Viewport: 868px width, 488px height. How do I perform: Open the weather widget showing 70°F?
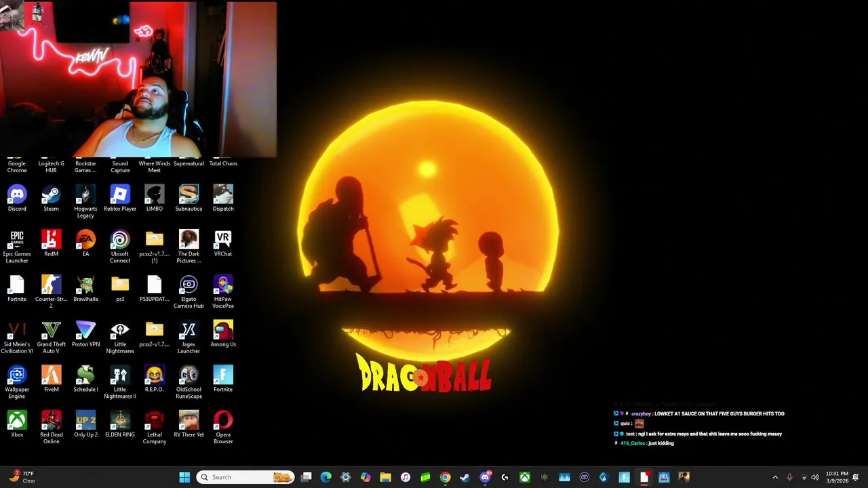[x=20, y=477]
